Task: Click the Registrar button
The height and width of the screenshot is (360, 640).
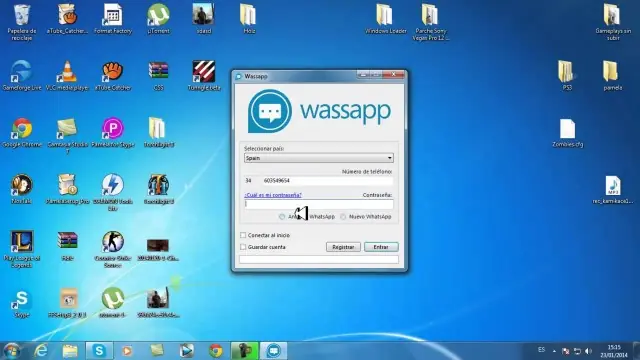Action: click(x=343, y=247)
